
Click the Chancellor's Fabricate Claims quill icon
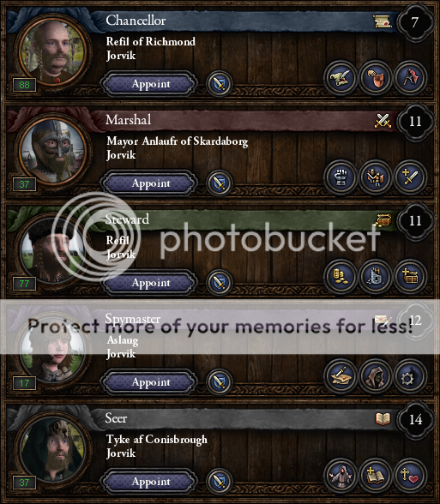tap(341, 78)
